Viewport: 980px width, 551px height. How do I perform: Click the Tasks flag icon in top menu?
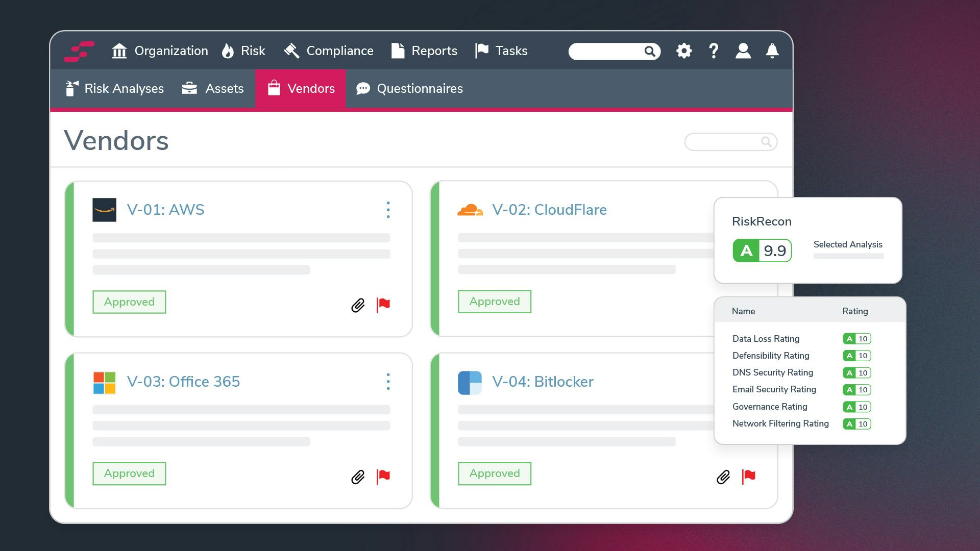pyautogui.click(x=482, y=51)
